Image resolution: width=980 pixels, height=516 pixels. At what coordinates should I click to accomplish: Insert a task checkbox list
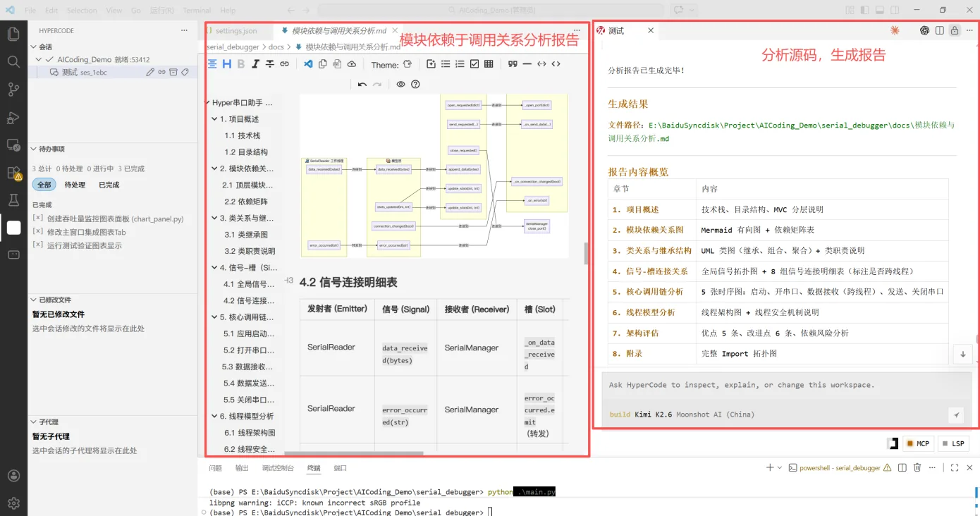[x=474, y=64]
